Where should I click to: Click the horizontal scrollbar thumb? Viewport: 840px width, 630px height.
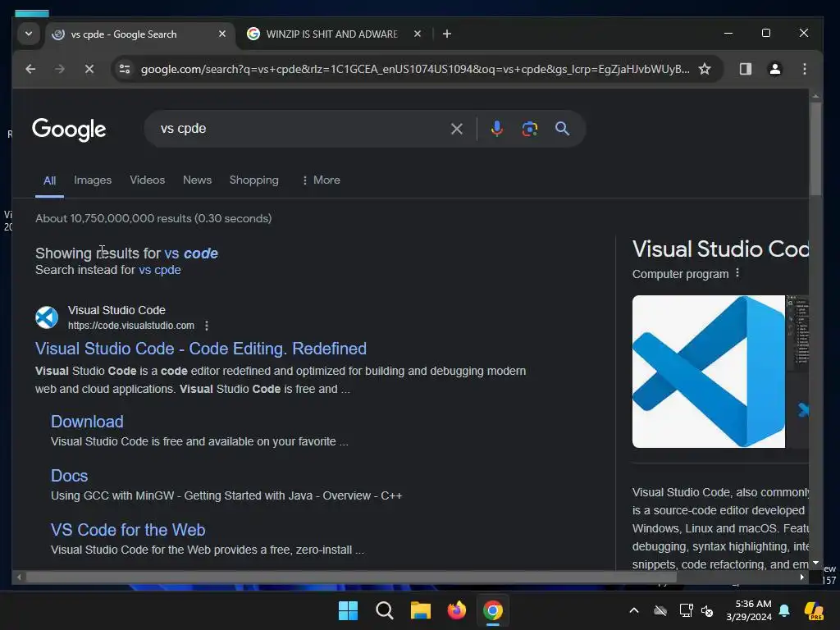tap(351, 577)
